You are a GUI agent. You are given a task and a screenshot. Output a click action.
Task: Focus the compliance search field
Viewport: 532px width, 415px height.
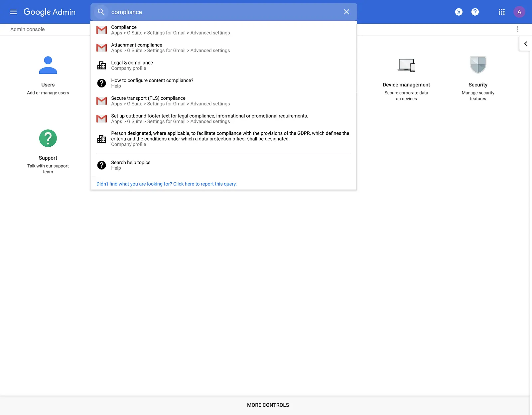(x=224, y=12)
